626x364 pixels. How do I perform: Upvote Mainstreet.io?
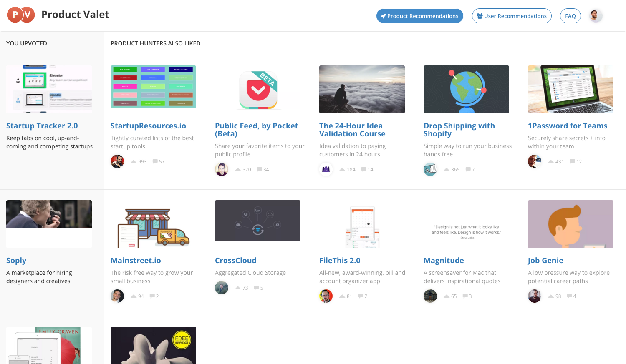click(x=134, y=296)
